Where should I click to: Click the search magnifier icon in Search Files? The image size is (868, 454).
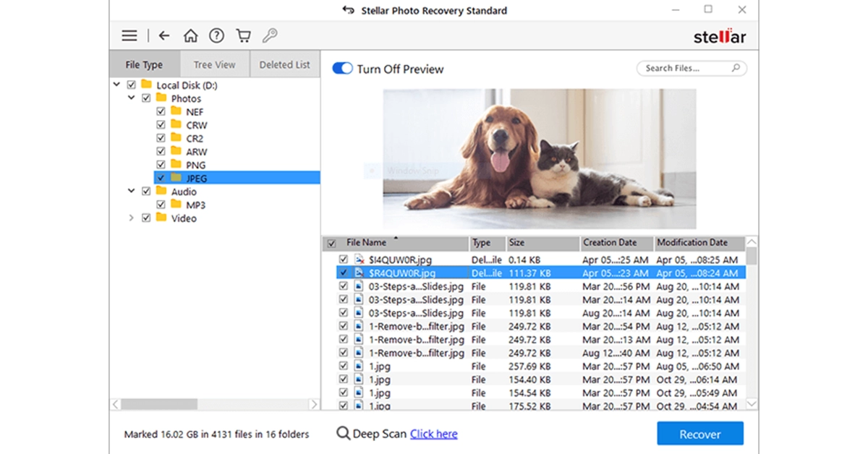pyautogui.click(x=736, y=68)
